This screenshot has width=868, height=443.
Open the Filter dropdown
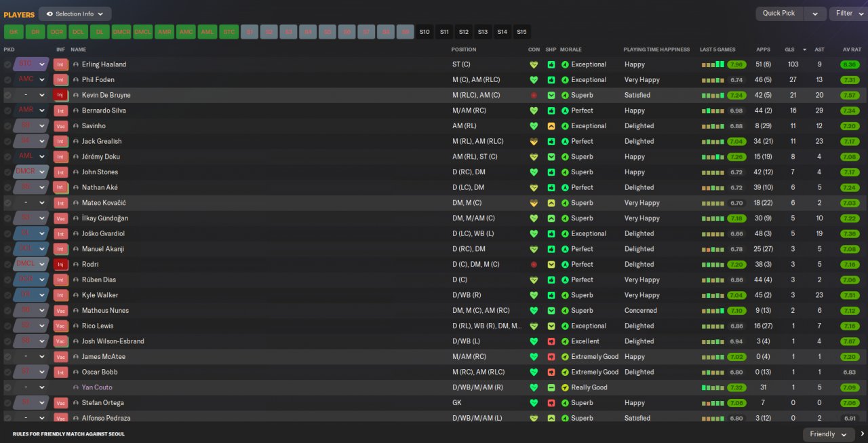click(848, 14)
